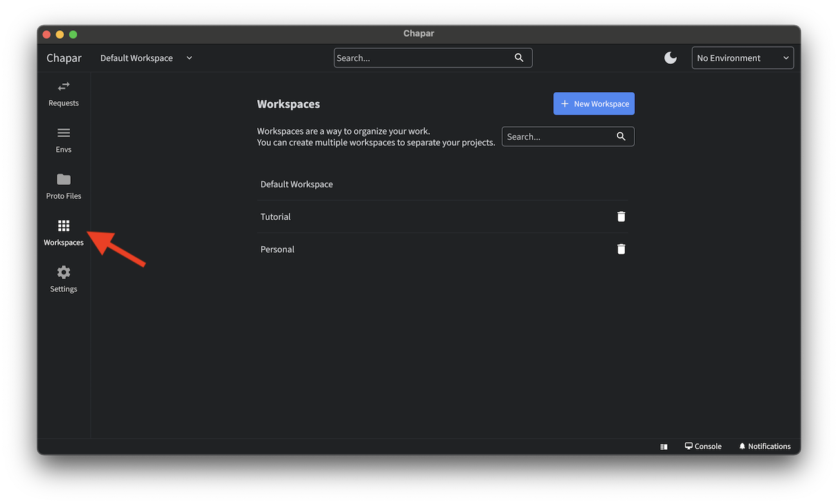Select the Workspaces sidebar icon
This screenshot has width=838, height=504.
point(63,233)
